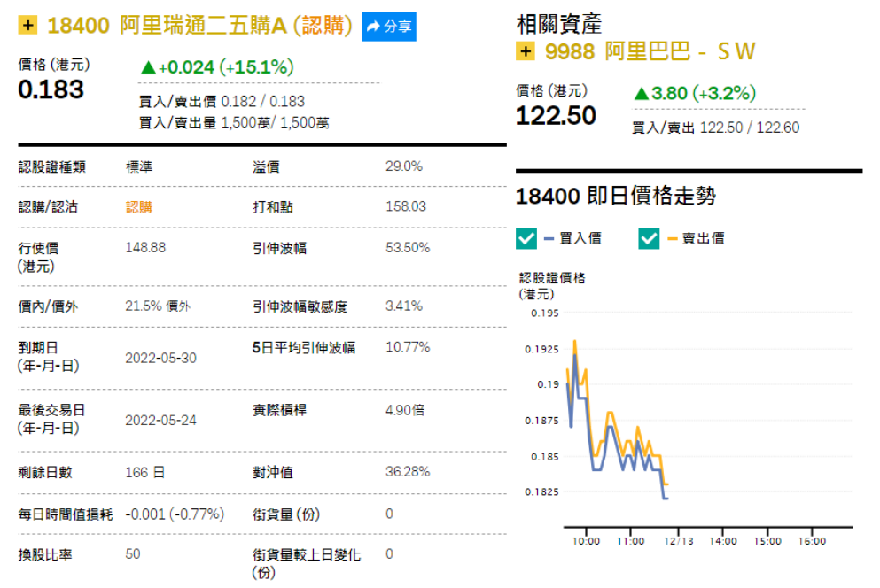Click the 相關資產 related asset heading
This screenshot has height=588, width=880.
tap(558, 24)
